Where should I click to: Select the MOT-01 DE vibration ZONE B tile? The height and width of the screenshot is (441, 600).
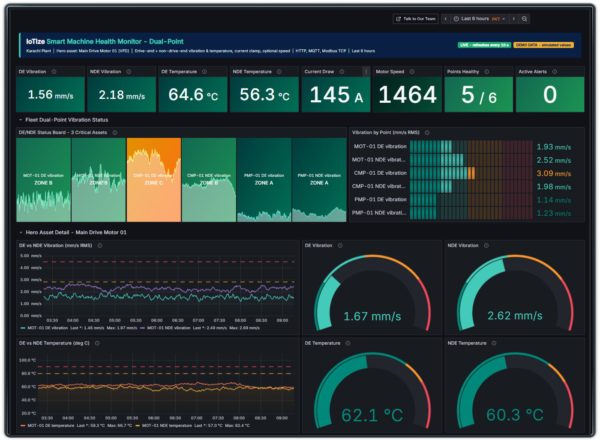43,180
